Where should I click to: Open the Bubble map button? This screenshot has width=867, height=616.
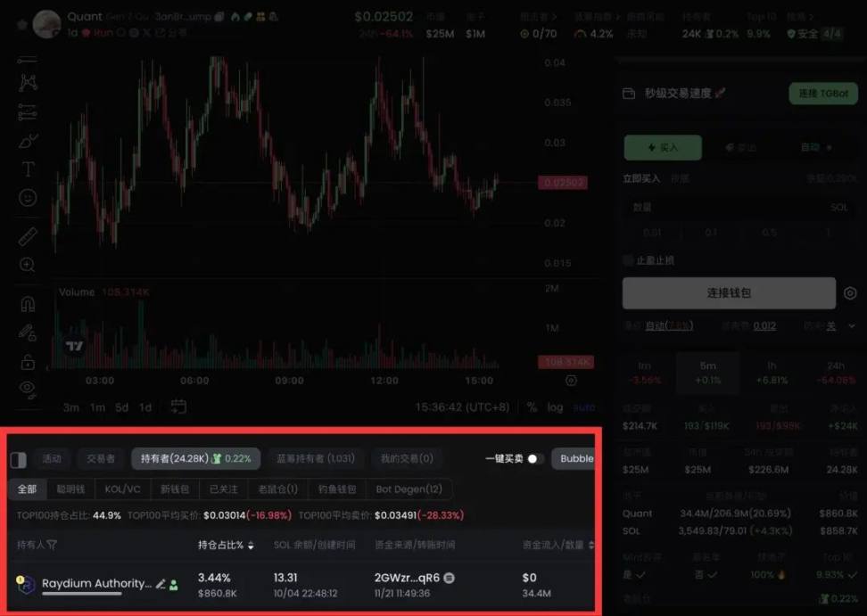click(x=574, y=458)
